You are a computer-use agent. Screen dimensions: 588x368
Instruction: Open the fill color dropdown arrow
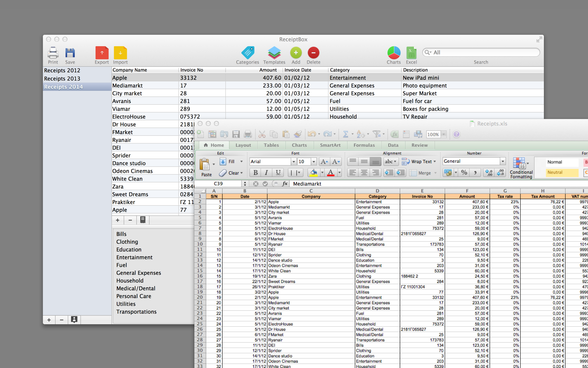(322, 173)
